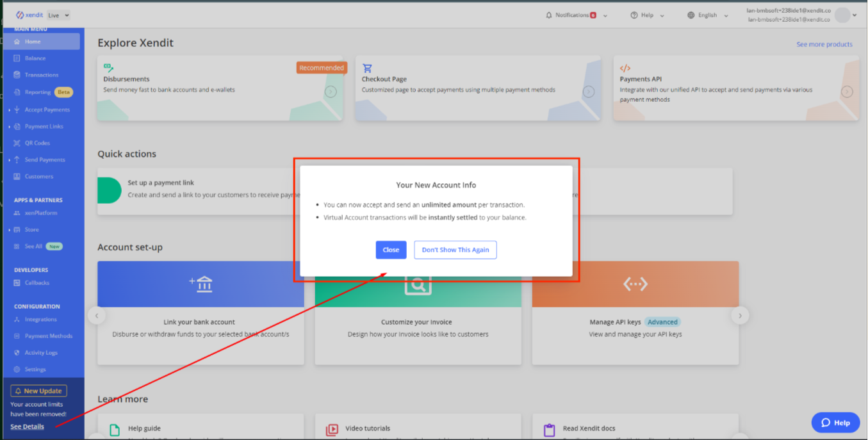Show previous Account set-up cards with left arrow
The image size is (868, 440).
pyautogui.click(x=97, y=315)
